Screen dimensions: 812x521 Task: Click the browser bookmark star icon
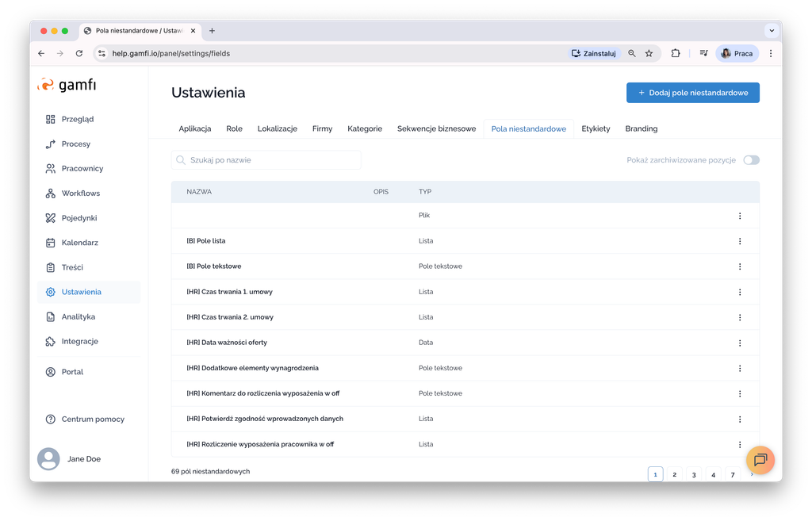(649, 53)
